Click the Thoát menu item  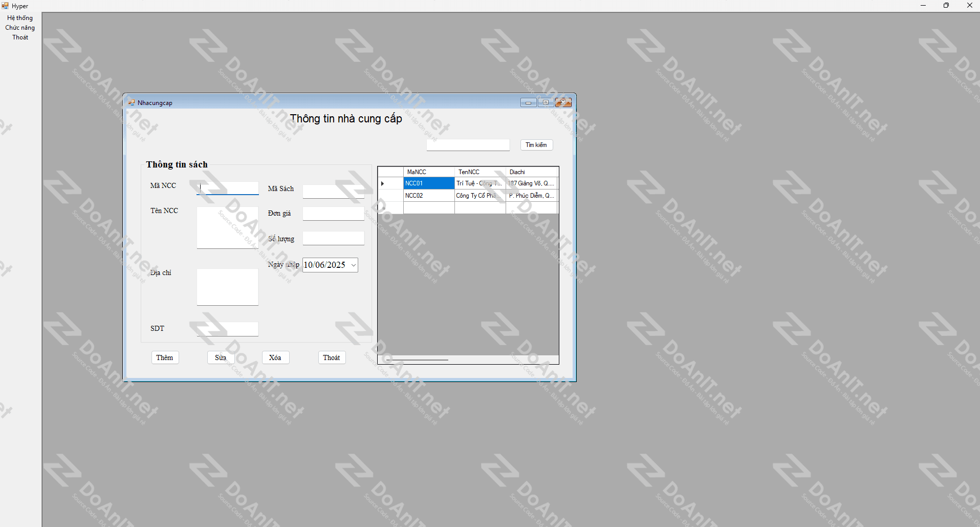click(x=20, y=37)
